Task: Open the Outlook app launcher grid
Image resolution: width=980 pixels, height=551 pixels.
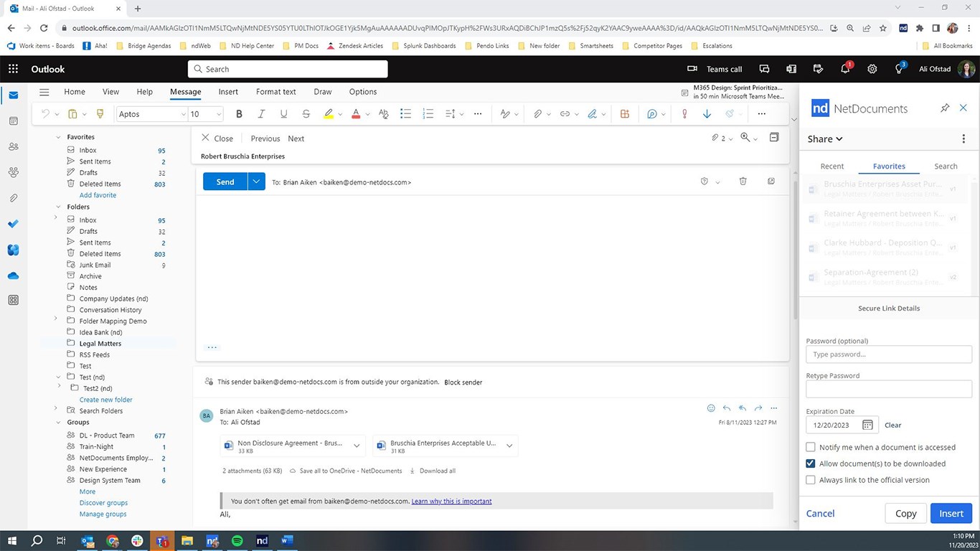Action: click(x=13, y=69)
